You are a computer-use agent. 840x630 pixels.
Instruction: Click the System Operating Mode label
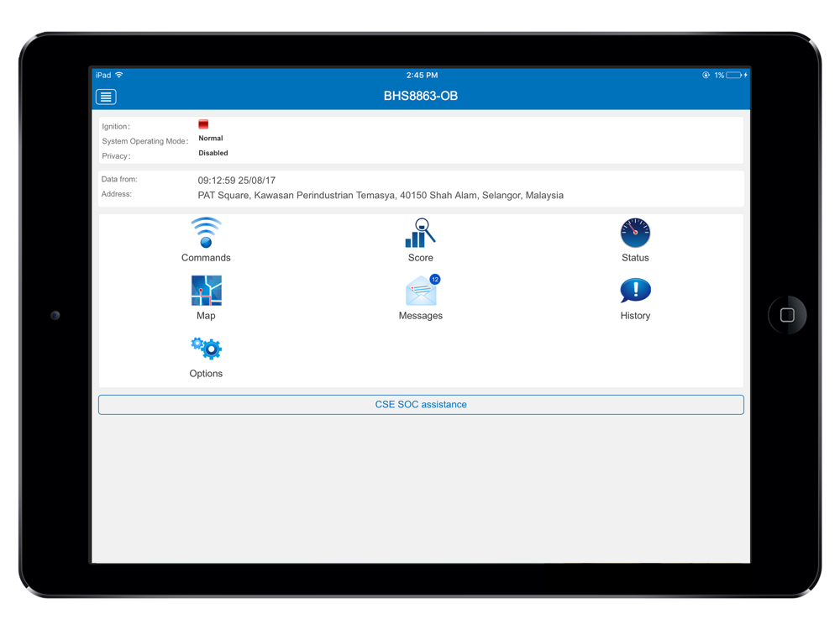(145, 141)
